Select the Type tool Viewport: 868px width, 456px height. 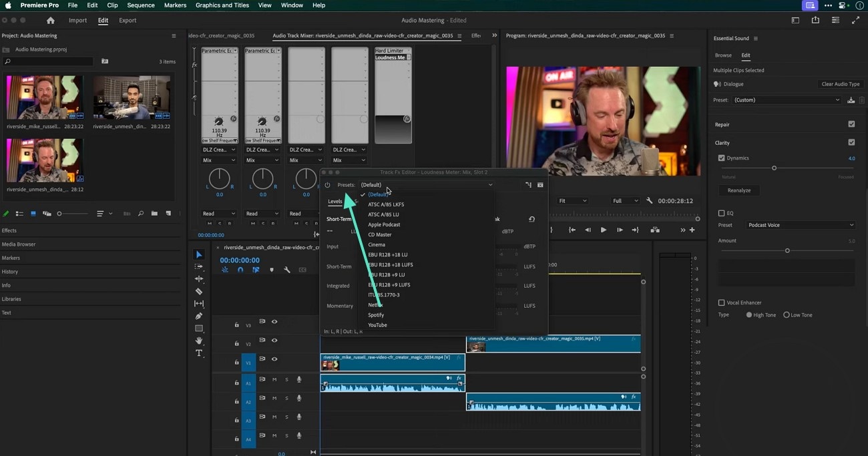click(x=199, y=353)
